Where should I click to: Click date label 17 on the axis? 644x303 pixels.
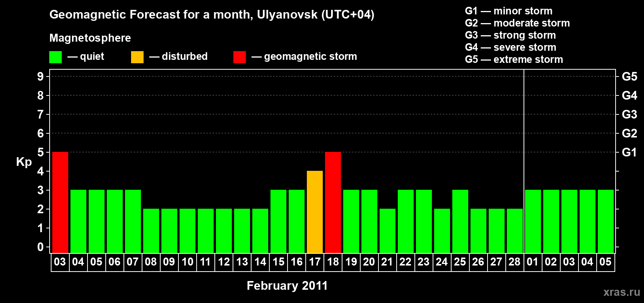tap(314, 262)
